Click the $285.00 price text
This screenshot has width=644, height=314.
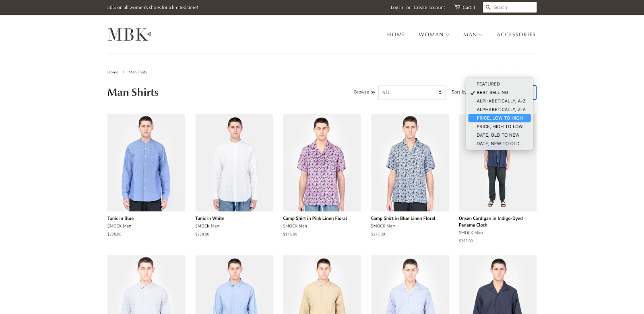click(466, 241)
